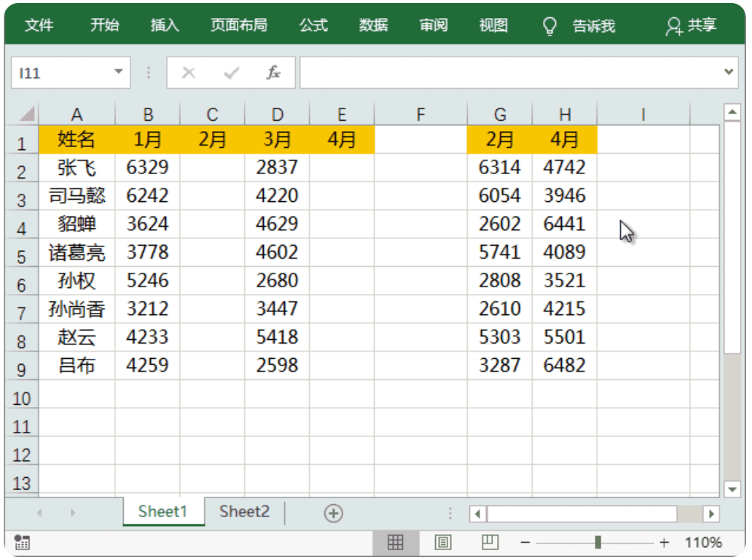Screen dimensions: 752x560
Task: Select the cell containing 孙尚香
Action: (77, 309)
